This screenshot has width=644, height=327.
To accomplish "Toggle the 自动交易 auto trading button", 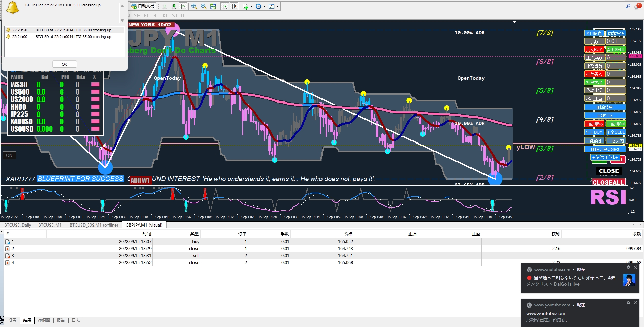I will pos(143,6).
